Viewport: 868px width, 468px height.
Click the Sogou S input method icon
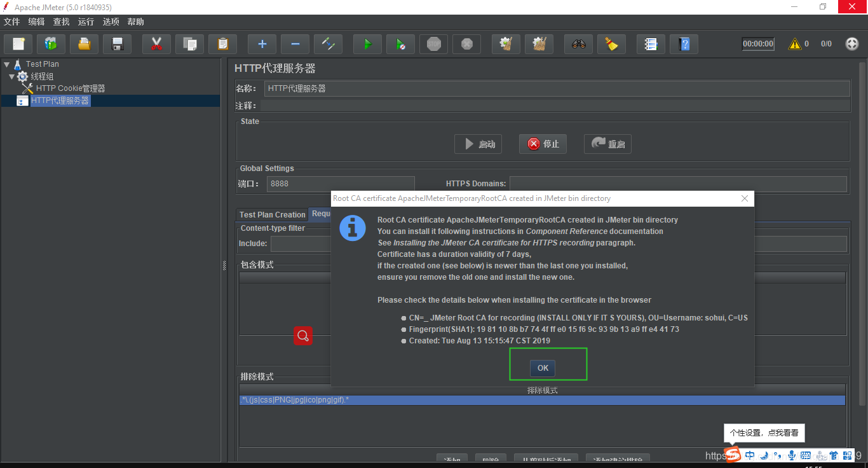[733, 455]
